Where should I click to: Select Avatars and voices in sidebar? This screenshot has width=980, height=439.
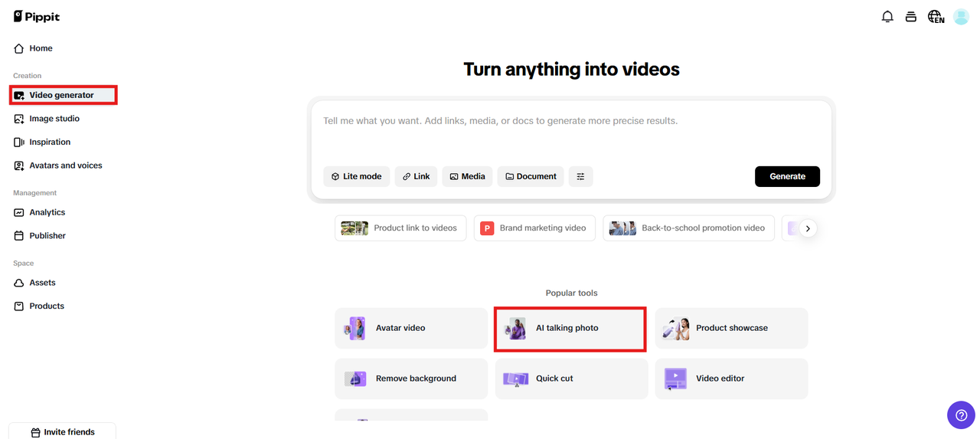[x=65, y=165]
